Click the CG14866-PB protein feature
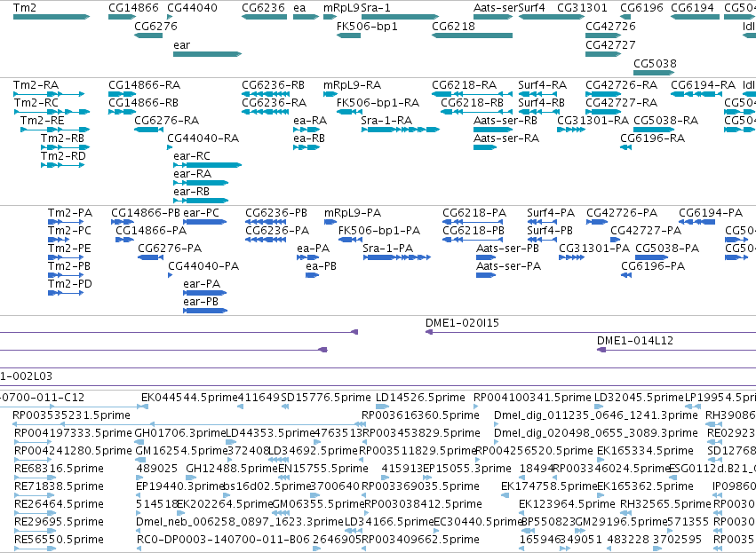Viewport: 756px width, 553px height. [x=123, y=222]
